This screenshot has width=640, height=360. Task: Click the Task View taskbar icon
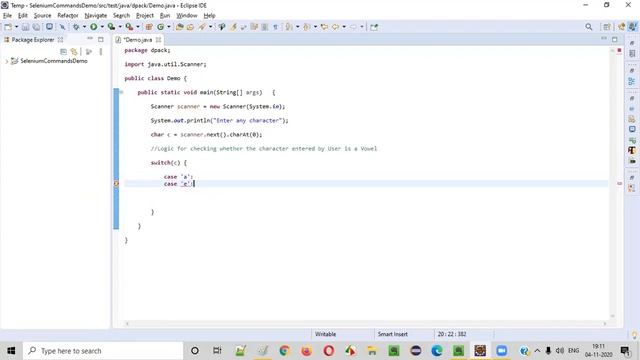click(x=217, y=351)
